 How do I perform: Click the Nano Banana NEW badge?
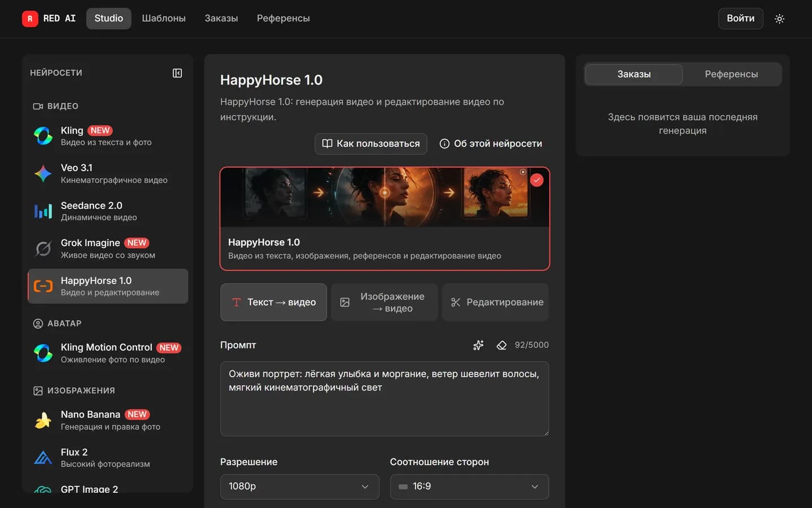pos(137,414)
